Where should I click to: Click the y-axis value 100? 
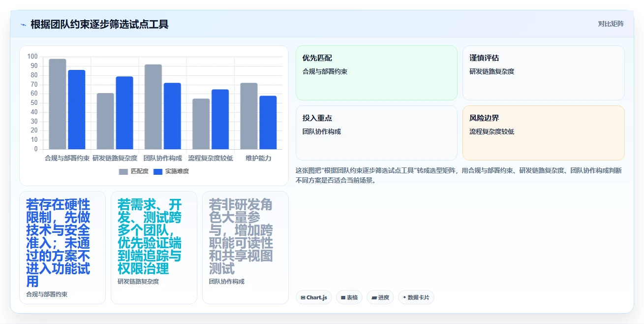click(32, 57)
